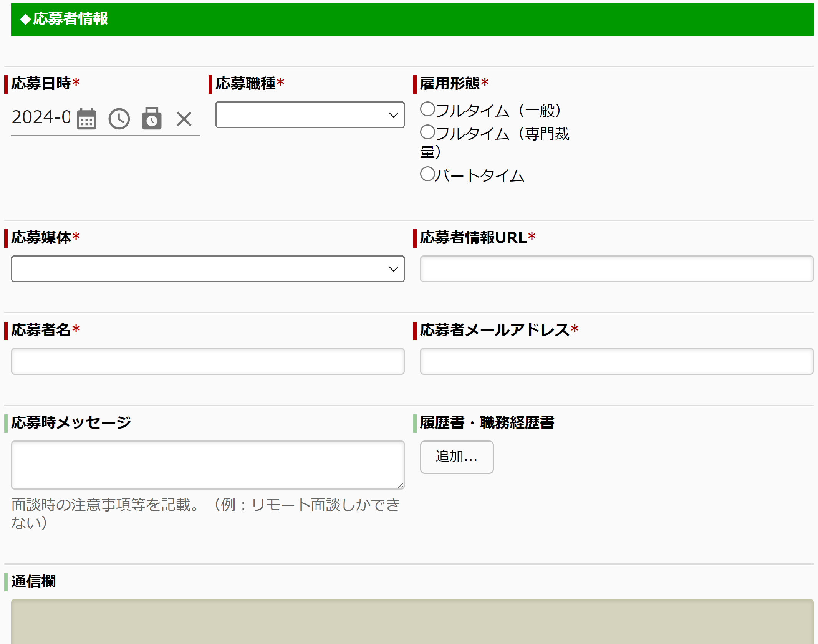Click the 履歴書・職務経歴書 label
Viewport: 818px width, 644px height.
tap(486, 422)
